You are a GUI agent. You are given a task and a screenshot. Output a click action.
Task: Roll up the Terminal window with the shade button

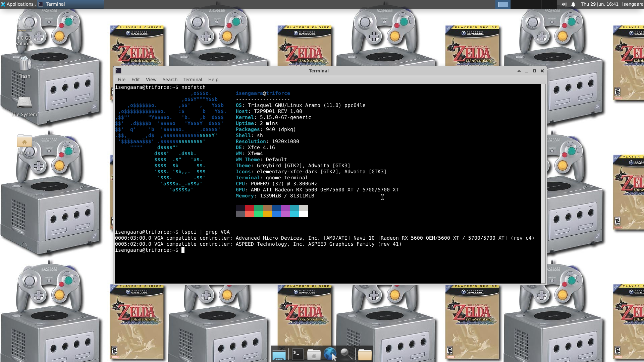click(x=519, y=71)
